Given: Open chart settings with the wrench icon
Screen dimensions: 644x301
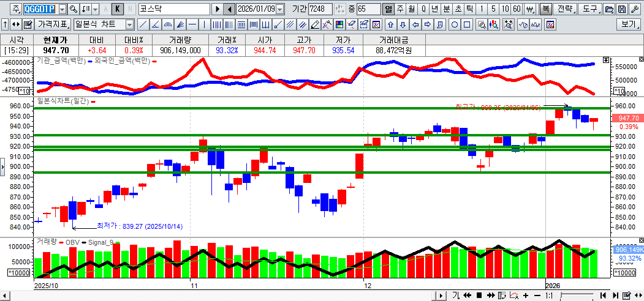Looking at the screenshot, I should pos(634,9).
